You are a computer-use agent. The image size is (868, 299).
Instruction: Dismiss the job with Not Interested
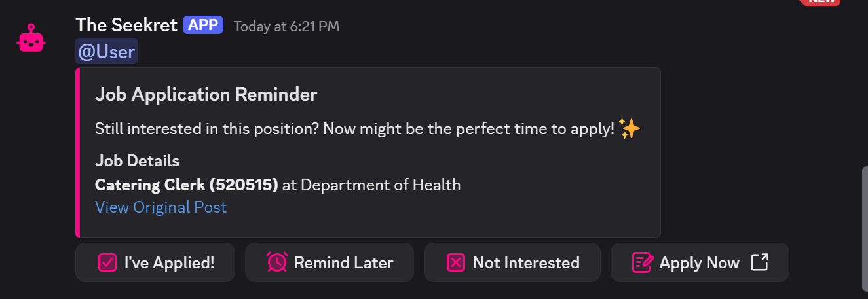pos(512,262)
